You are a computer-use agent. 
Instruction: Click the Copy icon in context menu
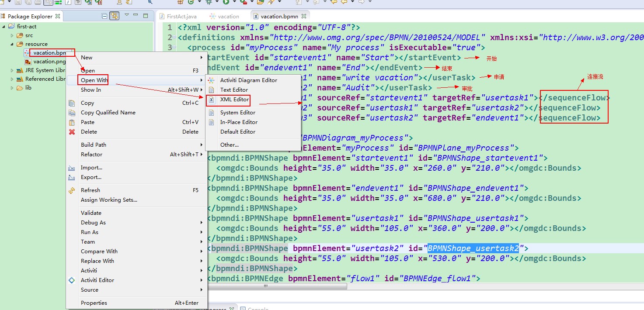pyautogui.click(x=72, y=103)
